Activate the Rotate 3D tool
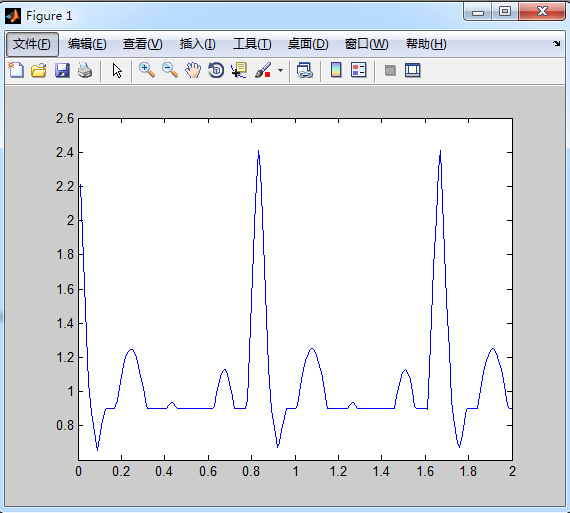 click(x=216, y=70)
